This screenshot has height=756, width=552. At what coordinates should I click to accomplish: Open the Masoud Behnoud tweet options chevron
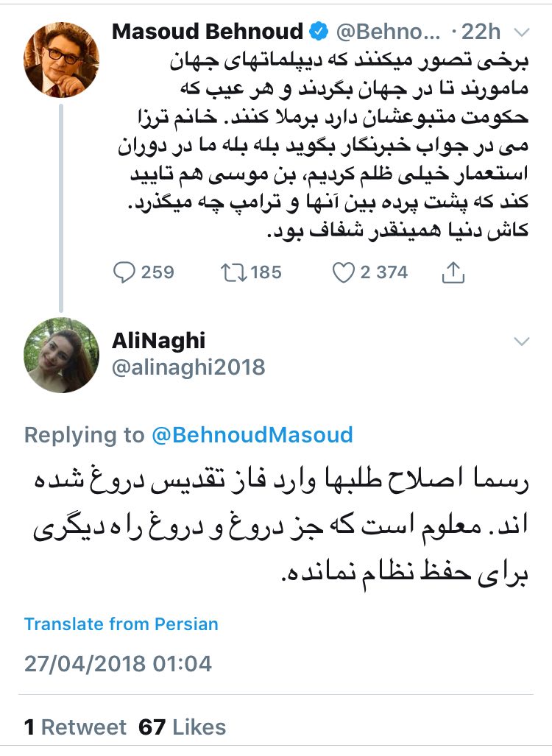[x=521, y=32]
